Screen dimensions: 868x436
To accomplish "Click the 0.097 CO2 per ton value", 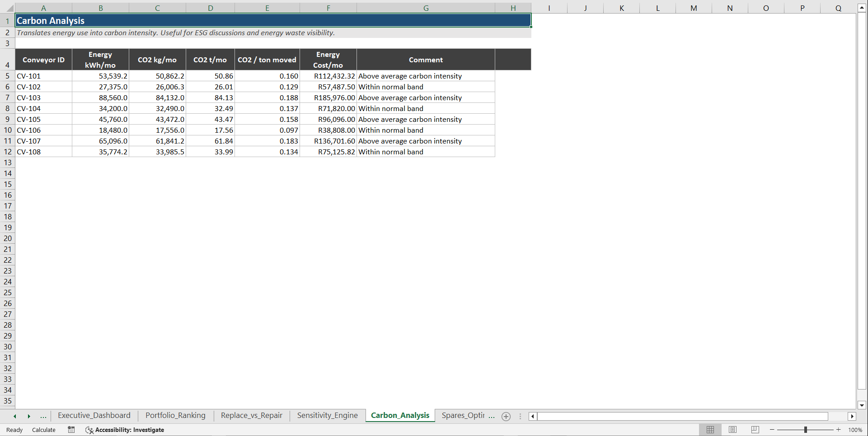I will tap(267, 130).
